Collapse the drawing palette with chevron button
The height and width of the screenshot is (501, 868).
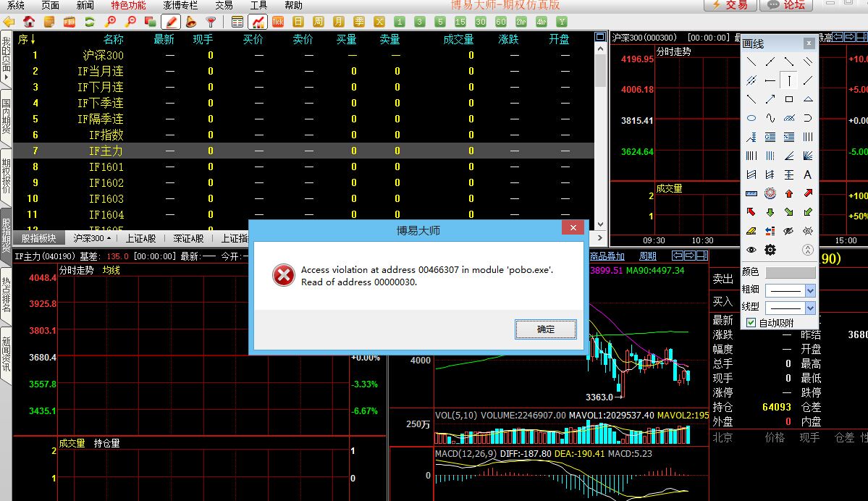(x=808, y=250)
